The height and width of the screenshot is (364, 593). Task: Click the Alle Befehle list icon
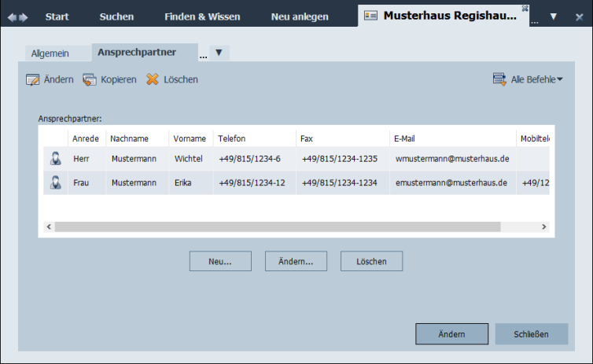[x=499, y=79]
